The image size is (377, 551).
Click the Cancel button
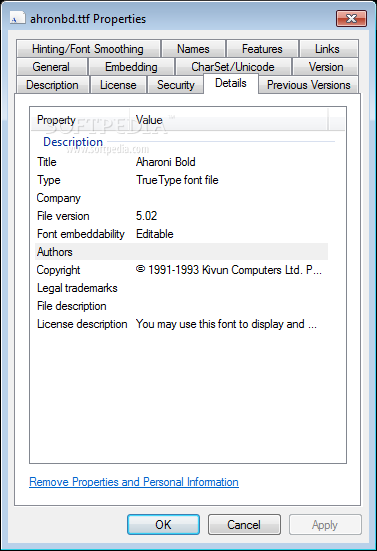coord(244,525)
